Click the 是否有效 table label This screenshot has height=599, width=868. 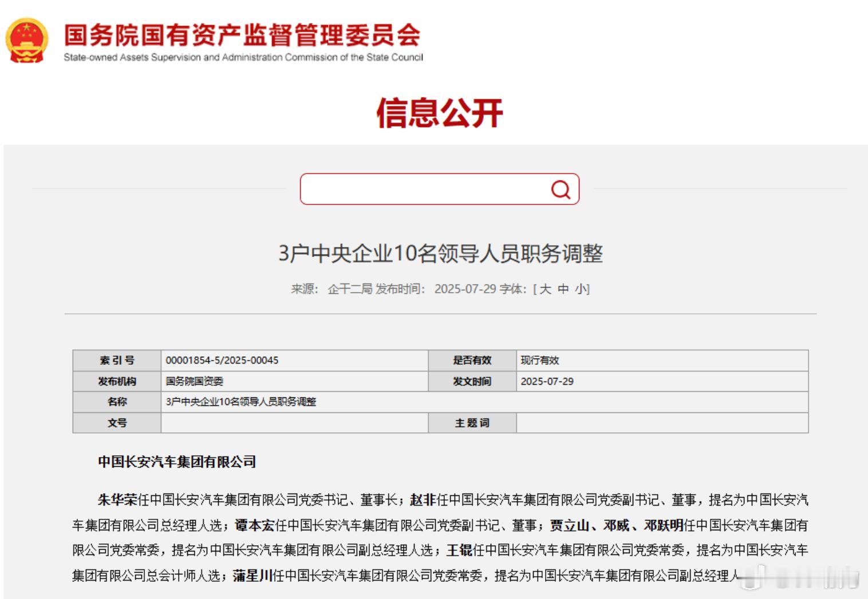[x=472, y=360]
